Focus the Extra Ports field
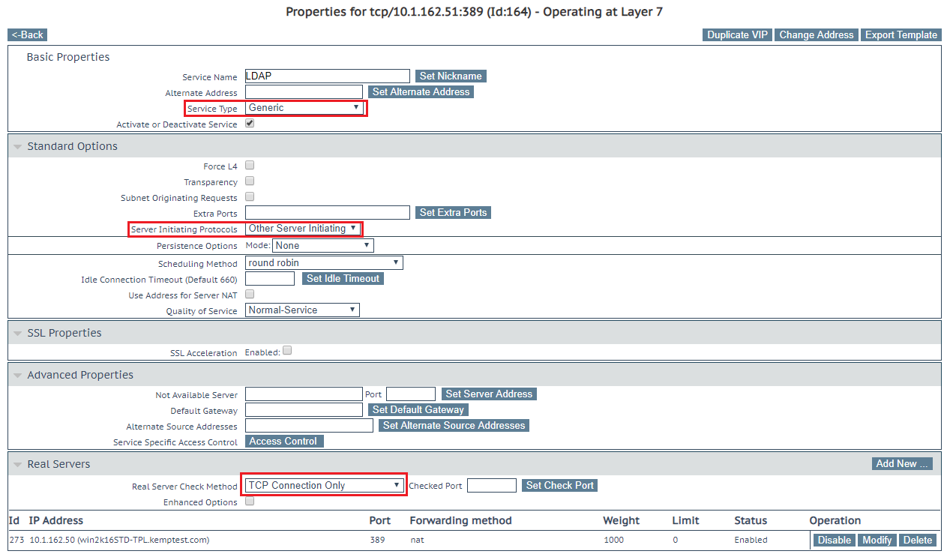The image size is (950, 560). click(x=328, y=213)
